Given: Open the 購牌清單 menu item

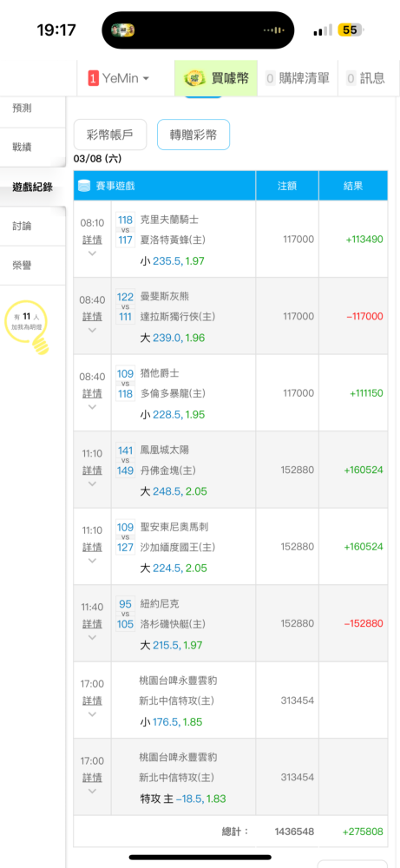Looking at the screenshot, I should [298, 78].
